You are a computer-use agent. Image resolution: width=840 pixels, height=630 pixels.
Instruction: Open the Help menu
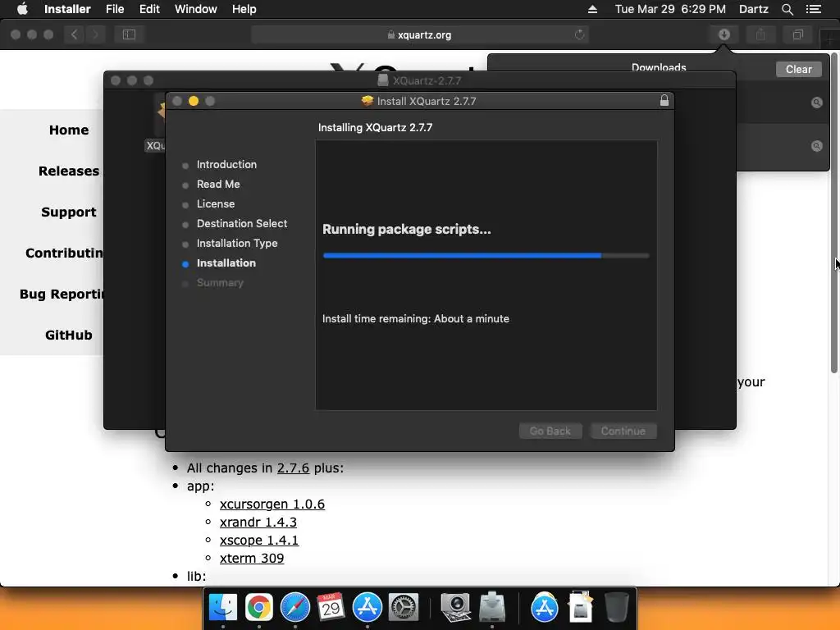[x=244, y=9]
